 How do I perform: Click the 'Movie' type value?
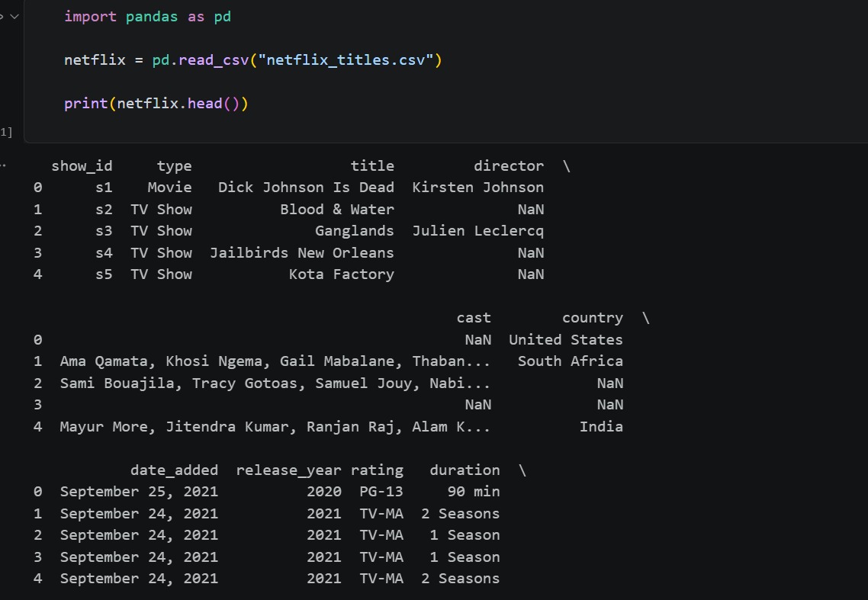click(x=169, y=188)
